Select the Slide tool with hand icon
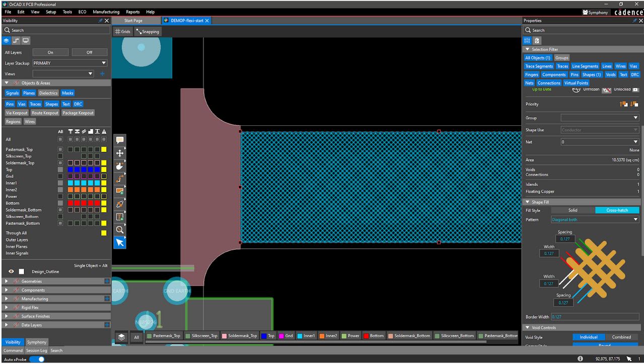Image resolution: width=644 pixels, height=364 pixels. pyautogui.click(x=120, y=166)
